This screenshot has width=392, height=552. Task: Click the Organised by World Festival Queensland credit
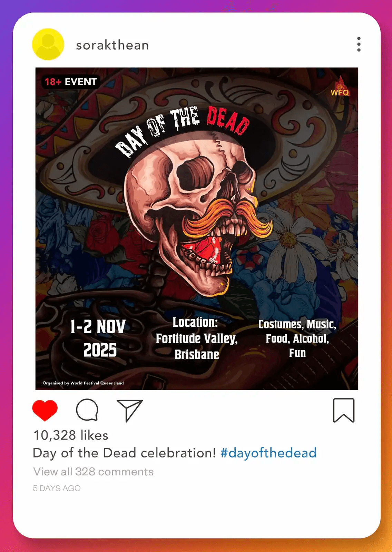83,383
